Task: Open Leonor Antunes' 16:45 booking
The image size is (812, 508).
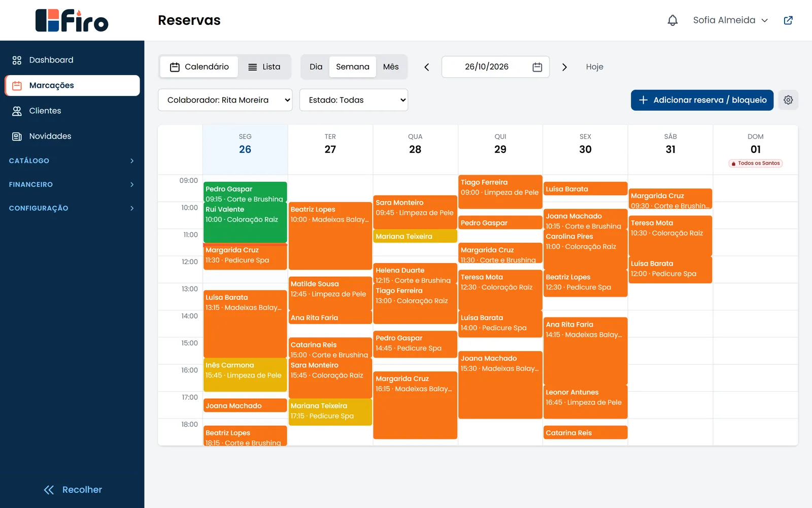Action: 586,402
